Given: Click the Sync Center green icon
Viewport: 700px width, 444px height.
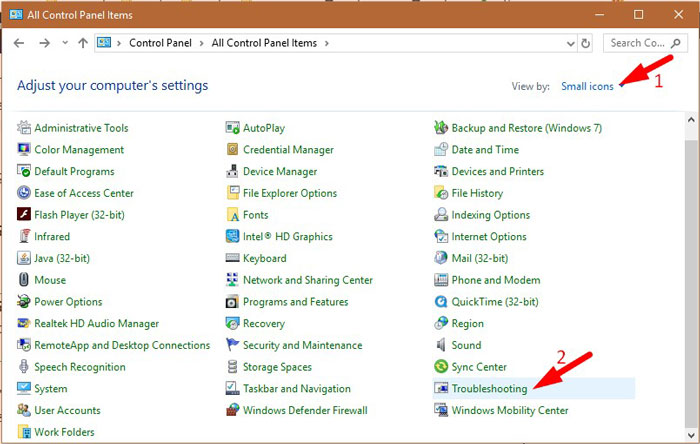Looking at the screenshot, I should [x=441, y=367].
